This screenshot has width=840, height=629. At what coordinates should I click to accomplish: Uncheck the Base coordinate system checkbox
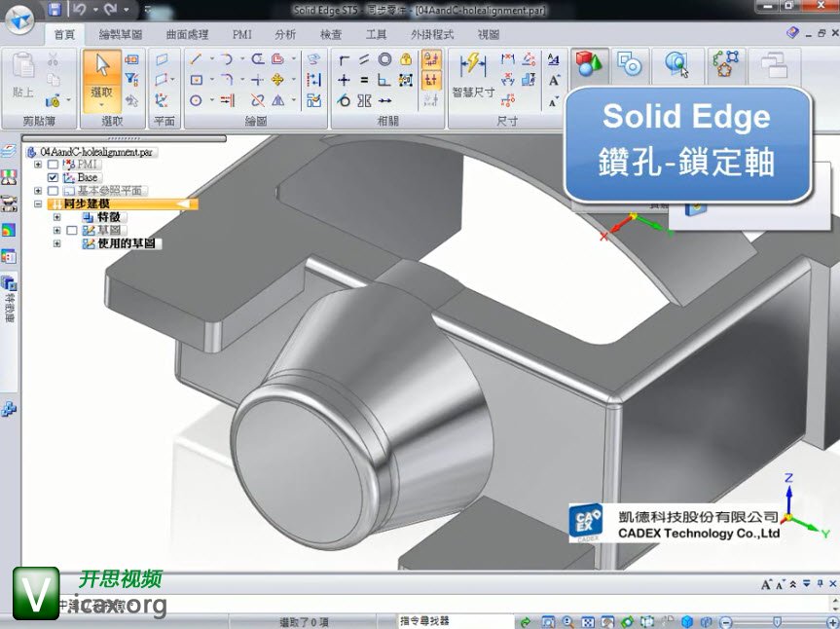[x=53, y=177]
